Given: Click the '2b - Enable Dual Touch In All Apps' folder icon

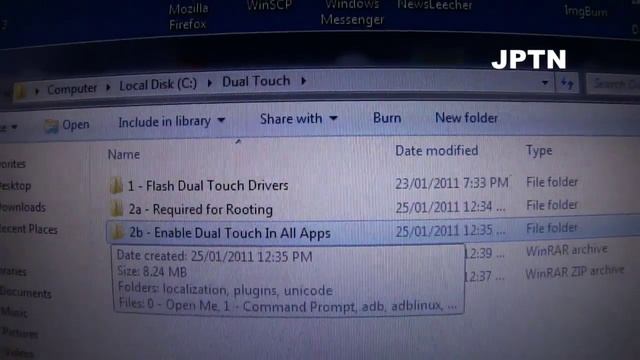Looking at the screenshot, I should 118,233.
